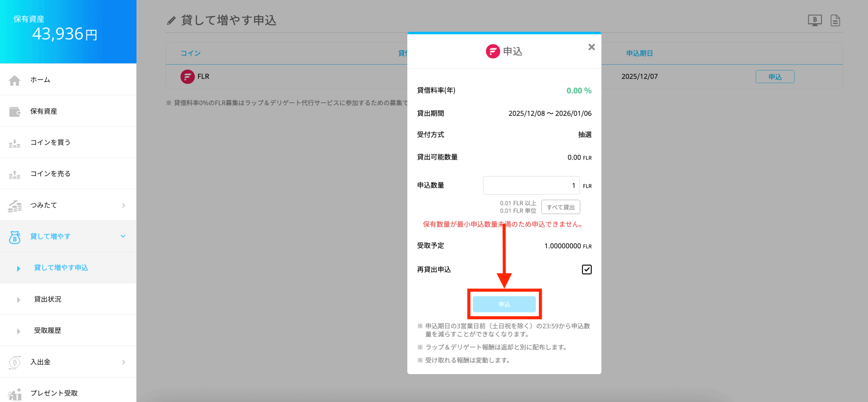Click the 申込数量 amount input field
The height and width of the screenshot is (402, 868).
click(x=531, y=185)
